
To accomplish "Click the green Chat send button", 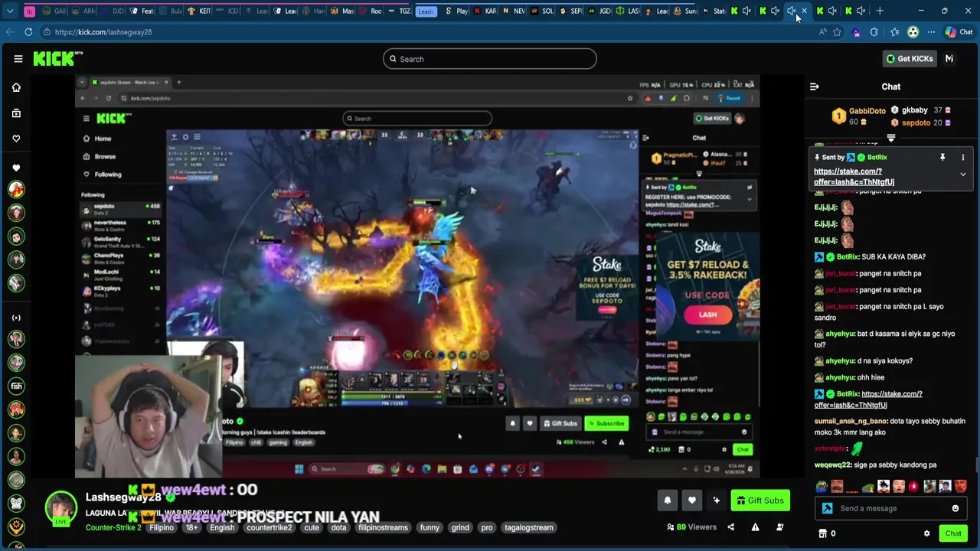I will 953,533.
